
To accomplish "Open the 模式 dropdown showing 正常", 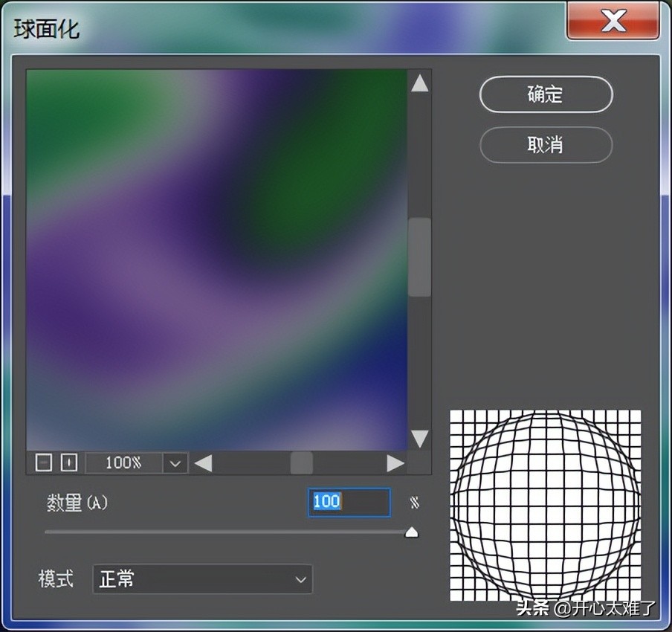I will (202, 579).
